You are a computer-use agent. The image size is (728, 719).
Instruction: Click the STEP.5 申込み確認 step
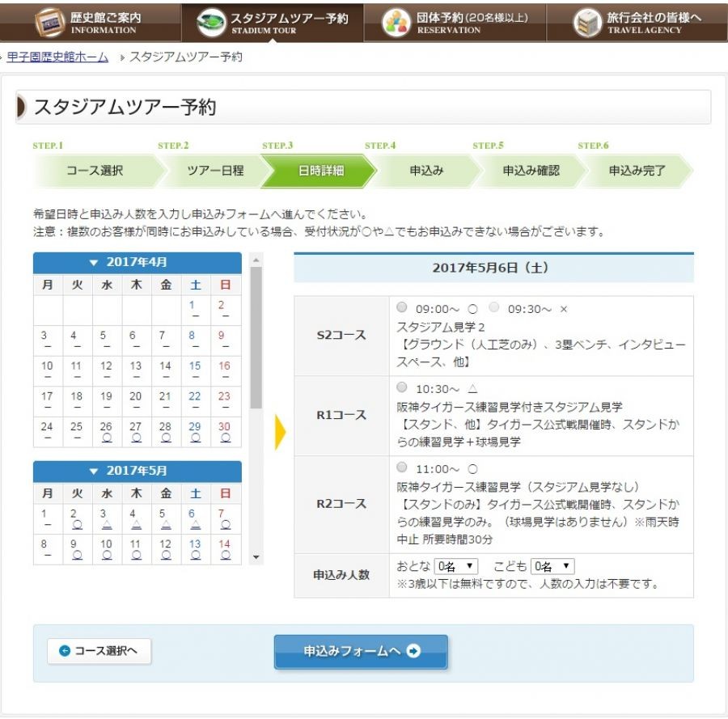pyautogui.click(x=531, y=171)
